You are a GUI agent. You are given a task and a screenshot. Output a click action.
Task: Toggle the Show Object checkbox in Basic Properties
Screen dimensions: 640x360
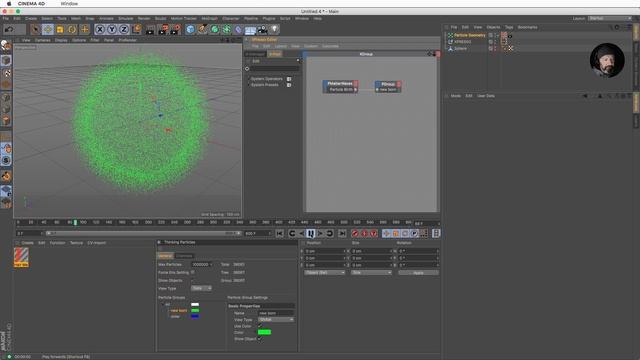point(260,339)
